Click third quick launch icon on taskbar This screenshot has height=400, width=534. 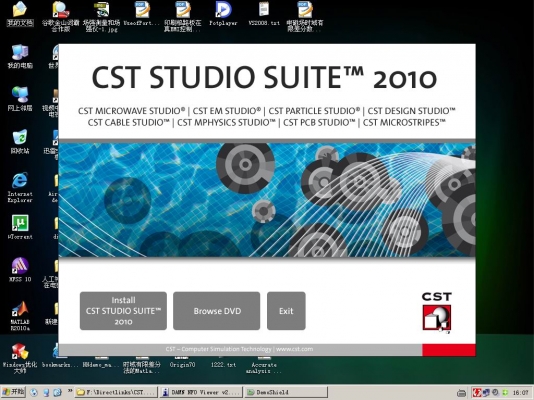(57, 393)
